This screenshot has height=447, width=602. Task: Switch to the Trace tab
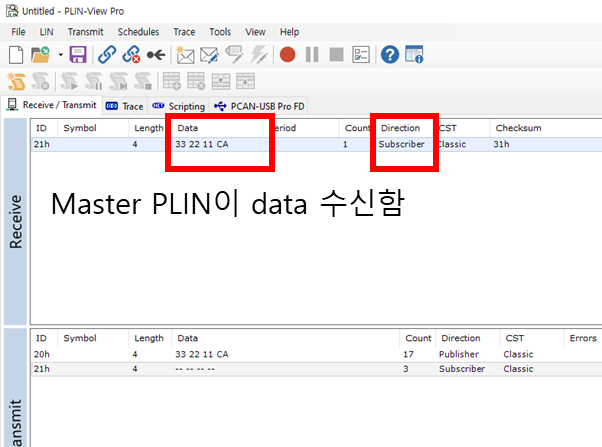(125, 106)
